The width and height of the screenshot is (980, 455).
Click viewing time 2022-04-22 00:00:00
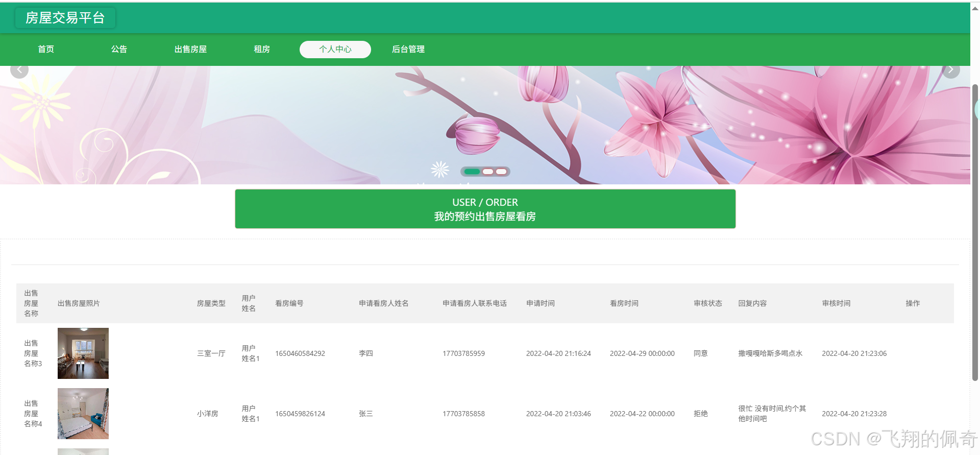642,414
